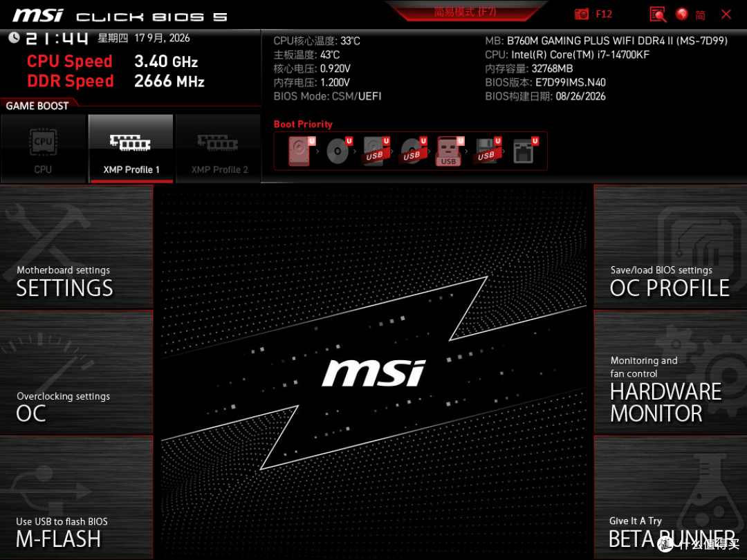Switch to EZ mode with the F7 button
This screenshot has width=747, height=560.
465,12
